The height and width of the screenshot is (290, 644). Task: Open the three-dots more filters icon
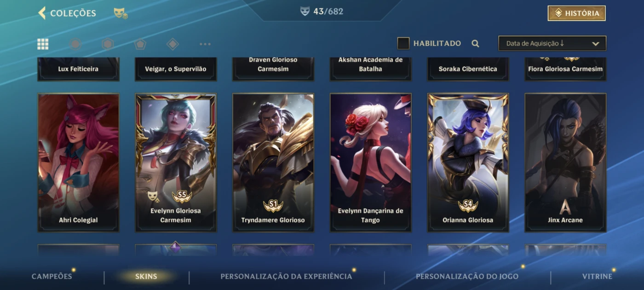[205, 44]
